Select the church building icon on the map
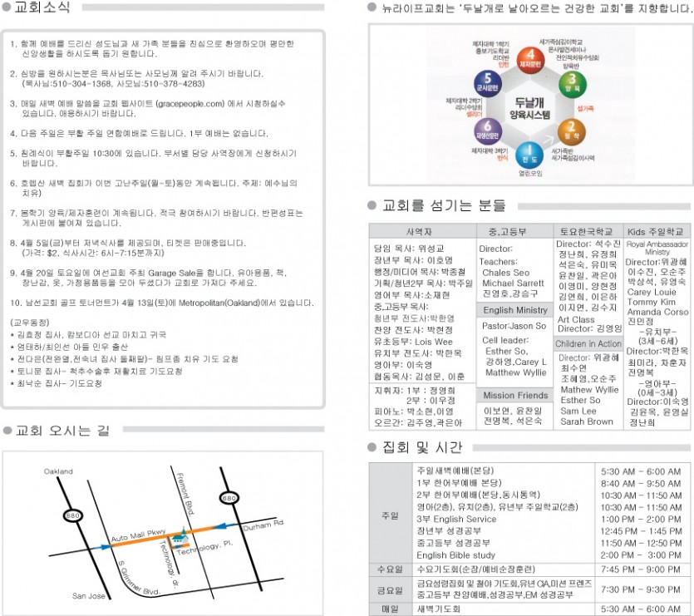The image size is (694, 616). 179,536
